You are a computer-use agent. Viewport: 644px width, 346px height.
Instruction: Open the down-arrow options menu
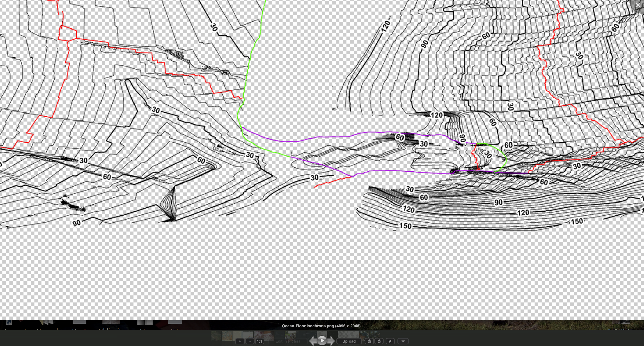[x=403, y=341]
